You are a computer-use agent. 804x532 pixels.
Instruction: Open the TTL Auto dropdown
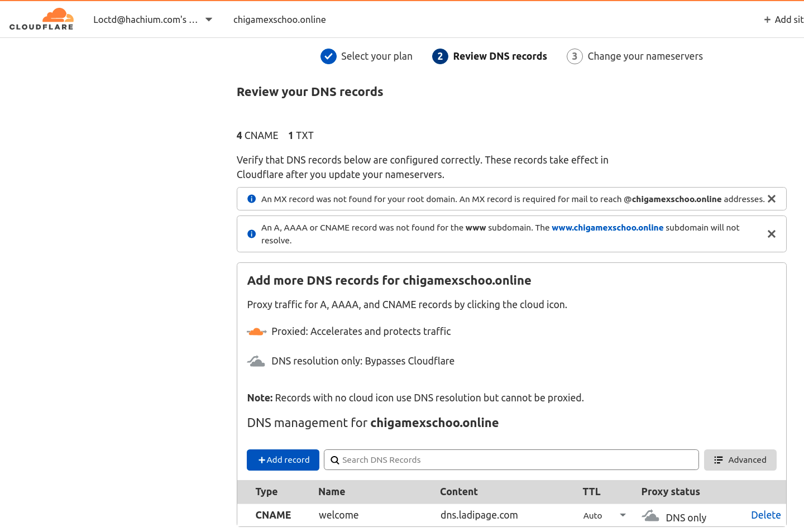click(605, 515)
